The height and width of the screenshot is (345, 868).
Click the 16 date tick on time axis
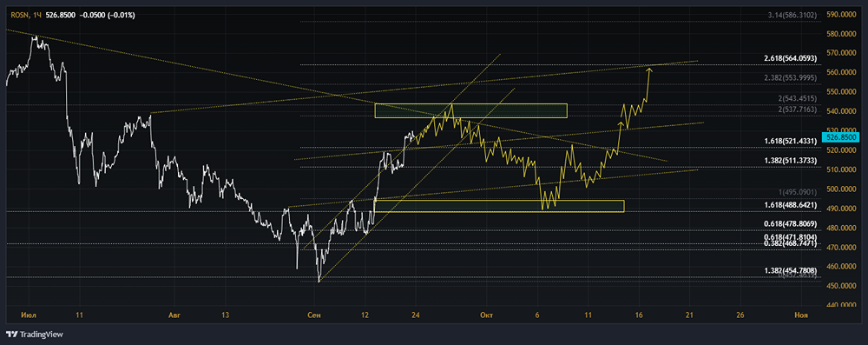[x=640, y=315]
